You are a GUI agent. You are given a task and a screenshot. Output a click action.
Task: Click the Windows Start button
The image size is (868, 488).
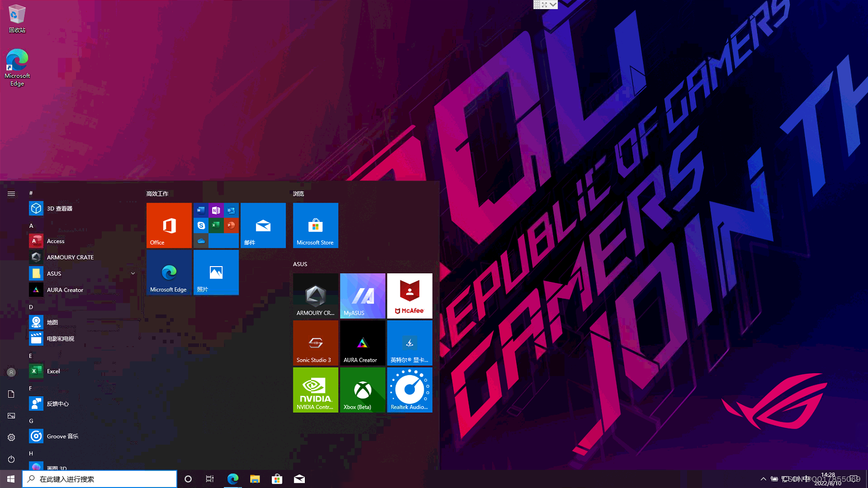(x=11, y=479)
